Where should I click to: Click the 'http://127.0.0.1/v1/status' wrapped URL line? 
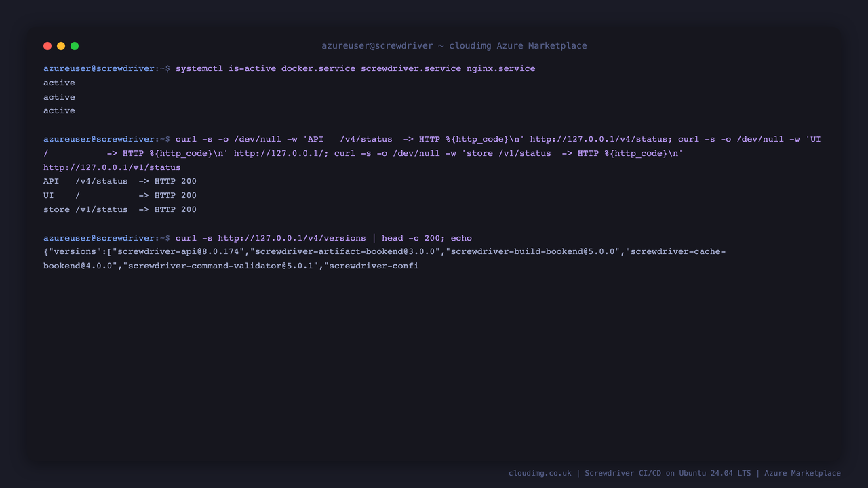coord(112,167)
